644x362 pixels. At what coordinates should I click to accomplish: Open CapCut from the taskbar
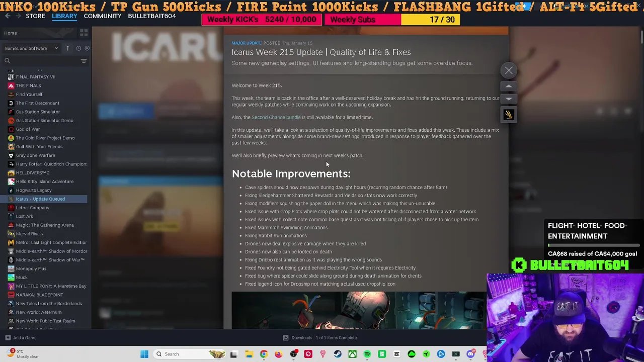coord(396,354)
